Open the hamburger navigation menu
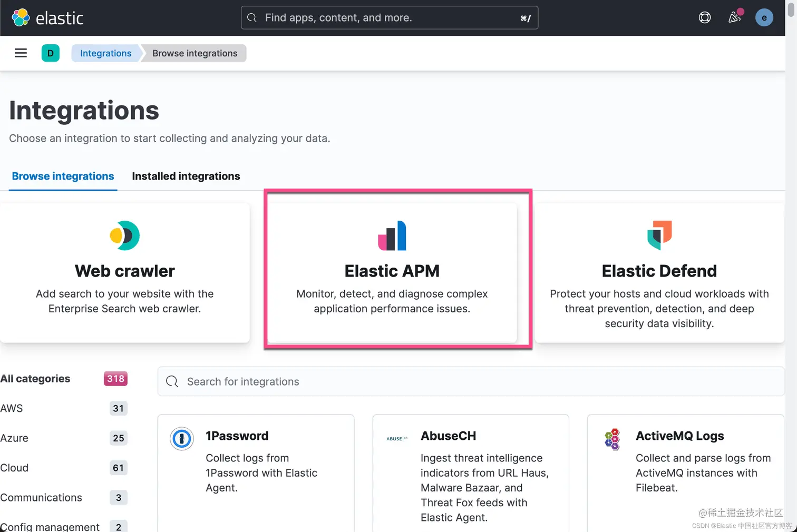Viewport: 797px width, 532px height. [x=21, y=53]
